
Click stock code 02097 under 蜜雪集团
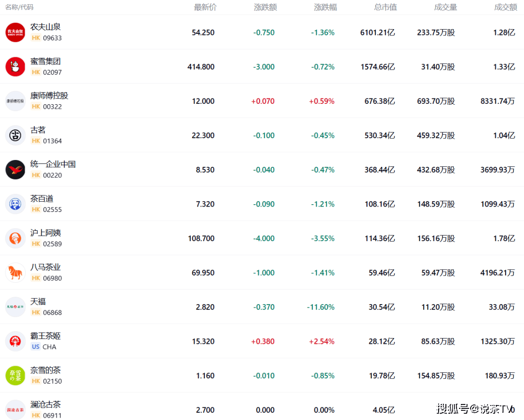52,72
